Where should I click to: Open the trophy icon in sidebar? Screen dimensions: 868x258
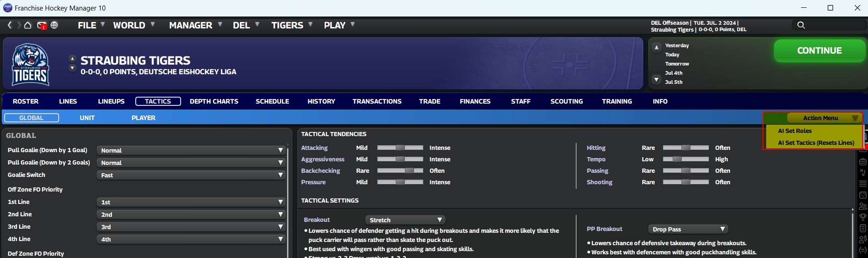click(x=863, y=217)
